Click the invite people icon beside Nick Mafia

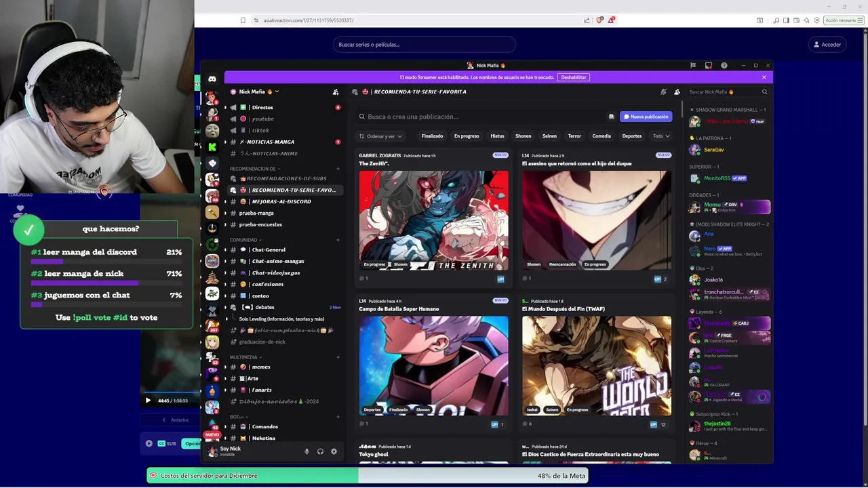pos(335,92)
